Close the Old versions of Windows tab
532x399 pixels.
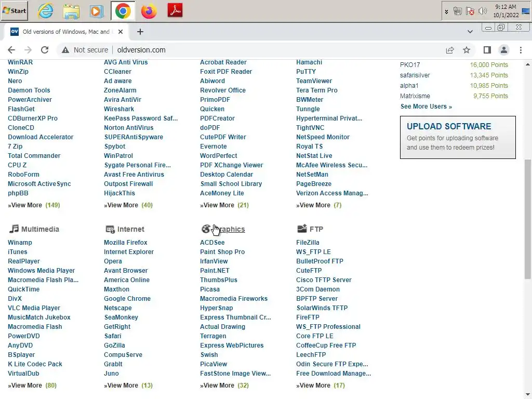[x=121, y=32]
